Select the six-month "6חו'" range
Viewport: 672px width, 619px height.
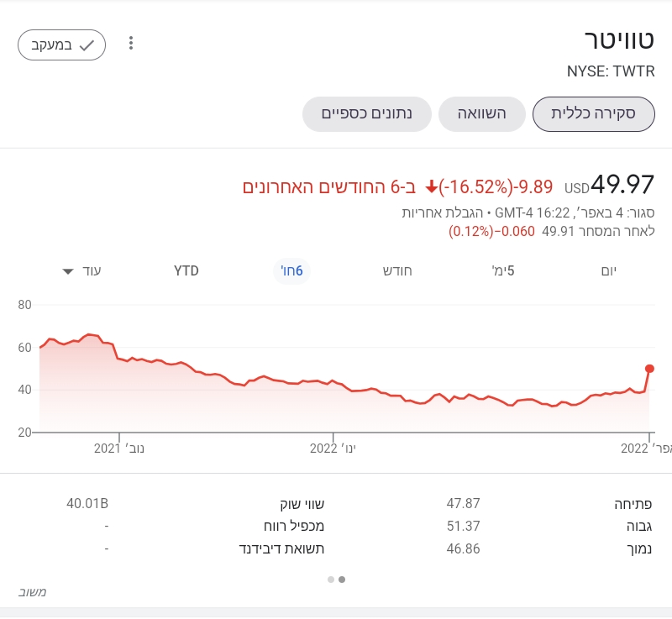point(291,270)
